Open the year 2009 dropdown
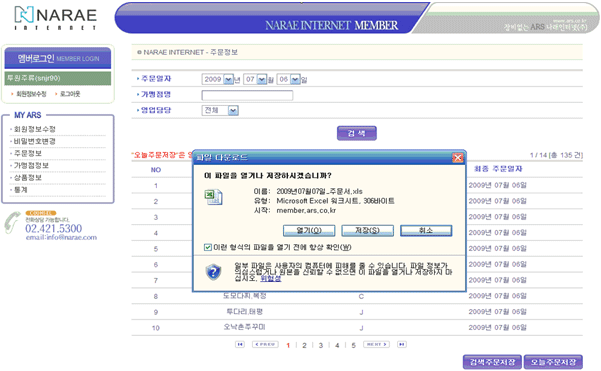Viewport: 601px width, 371px height. tap(228, 79)
